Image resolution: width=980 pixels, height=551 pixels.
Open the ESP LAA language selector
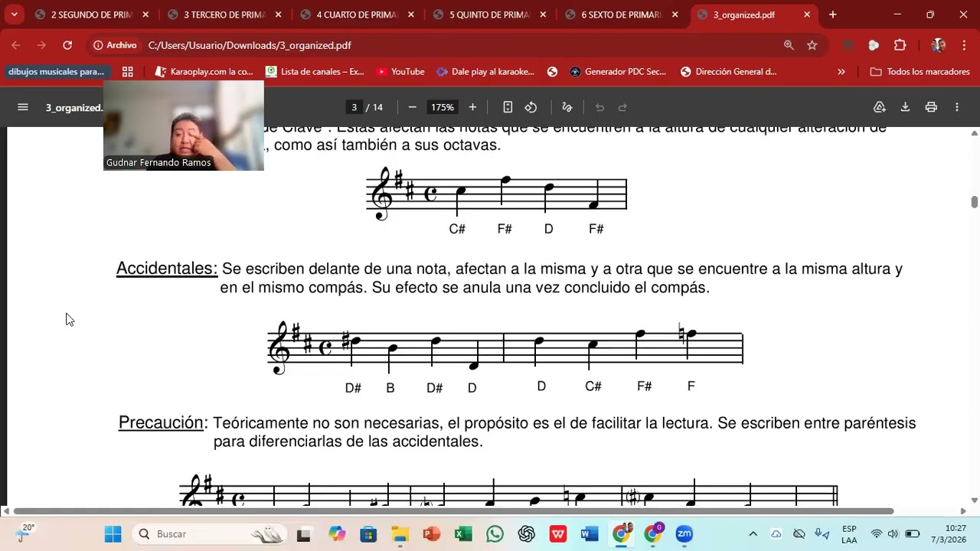849,533
